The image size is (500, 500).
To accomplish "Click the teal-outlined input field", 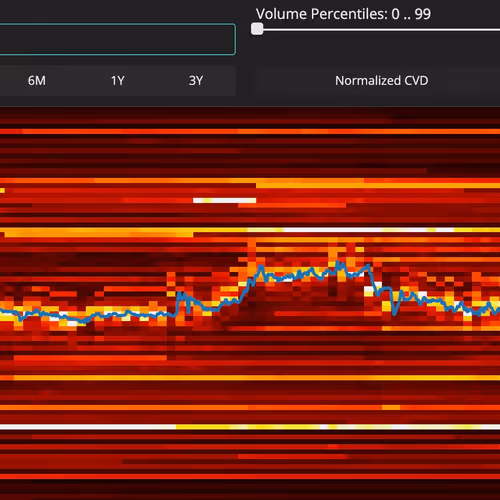I will point(117,39).
